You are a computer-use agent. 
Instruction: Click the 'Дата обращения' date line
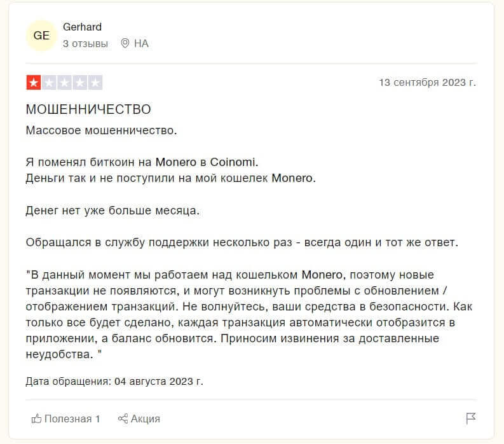pos(114,382)
